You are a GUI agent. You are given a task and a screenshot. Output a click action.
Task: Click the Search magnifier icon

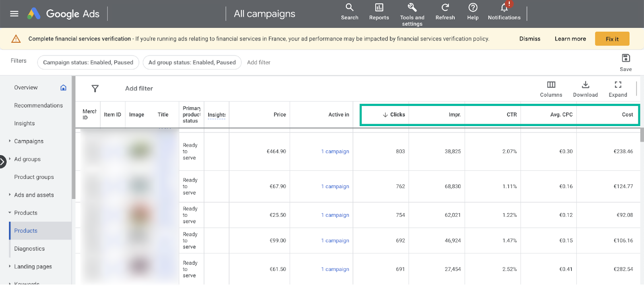point(349,8)
